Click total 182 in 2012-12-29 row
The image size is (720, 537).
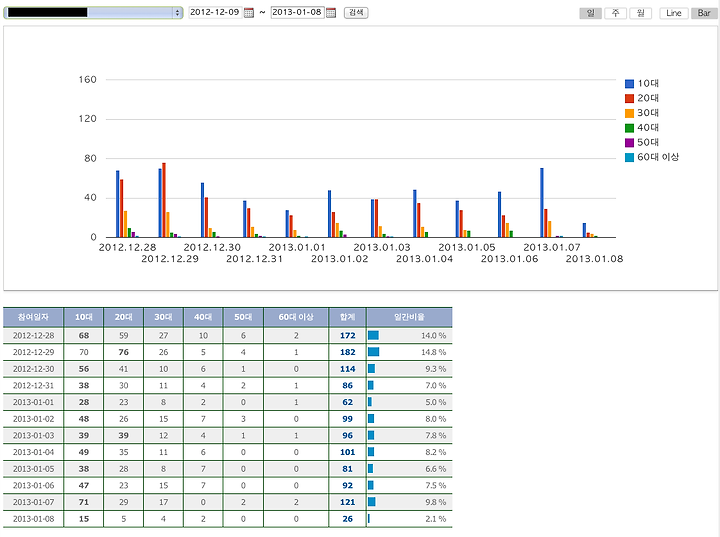coord(348,352)
